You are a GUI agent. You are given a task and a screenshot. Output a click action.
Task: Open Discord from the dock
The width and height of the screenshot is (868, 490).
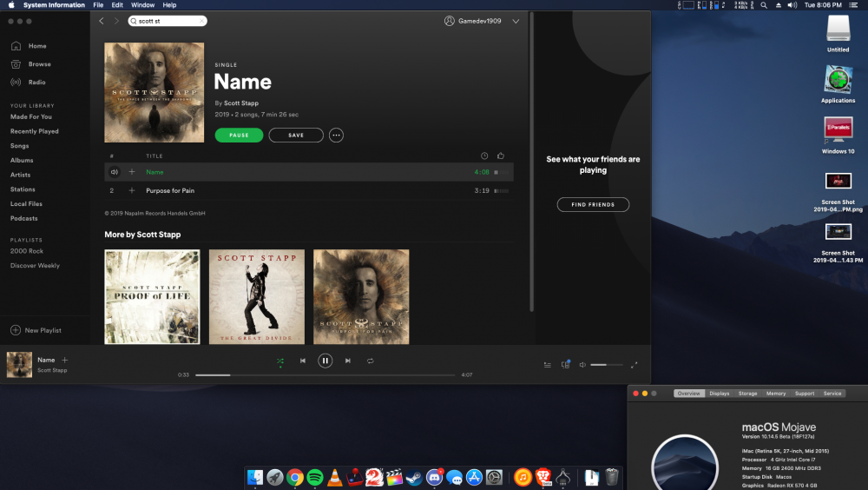pyautogui.click(x=435, y=477)
